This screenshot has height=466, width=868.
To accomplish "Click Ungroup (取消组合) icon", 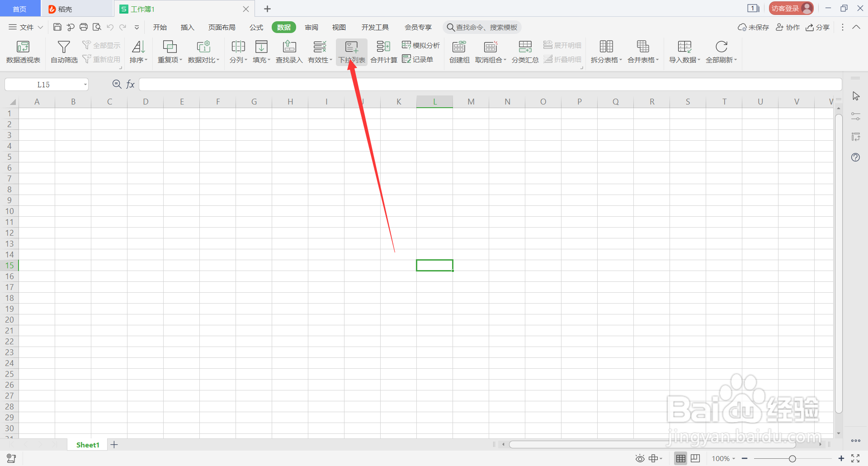I will (x=491, y=47).
